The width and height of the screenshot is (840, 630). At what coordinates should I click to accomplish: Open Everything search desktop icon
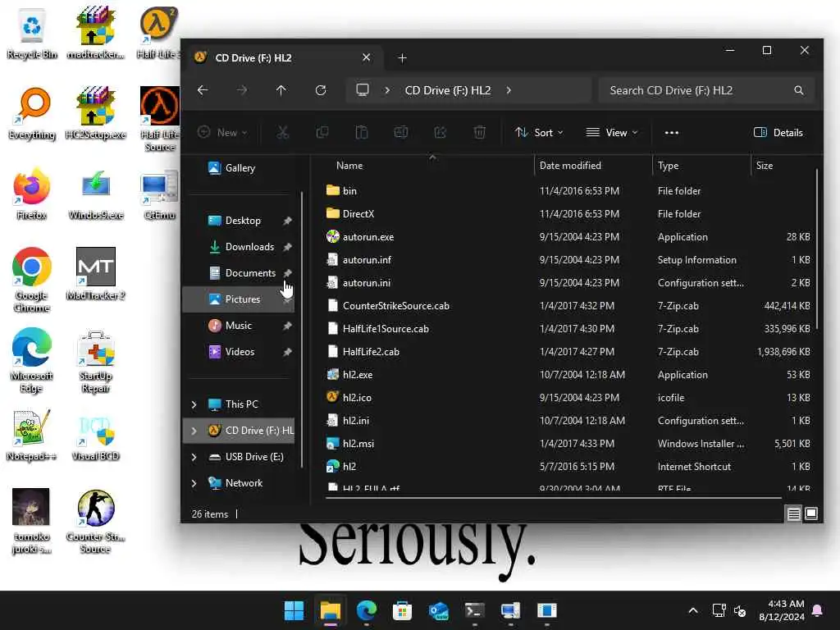32,113
